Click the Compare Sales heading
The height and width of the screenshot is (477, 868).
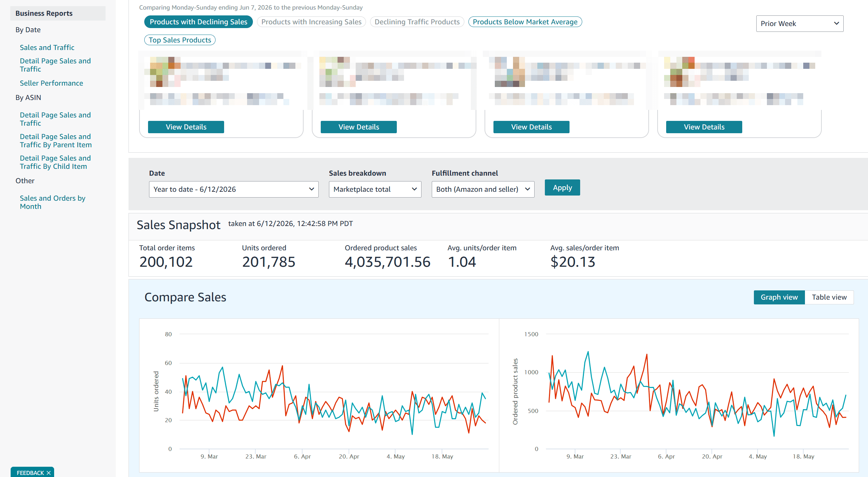coord(185,297)
